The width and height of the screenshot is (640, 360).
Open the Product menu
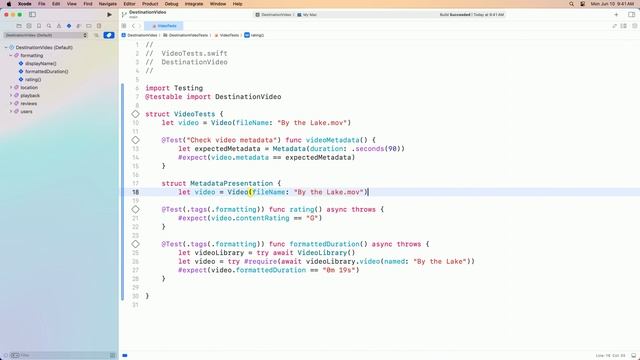pyautogui.click(x=150, y=4)
